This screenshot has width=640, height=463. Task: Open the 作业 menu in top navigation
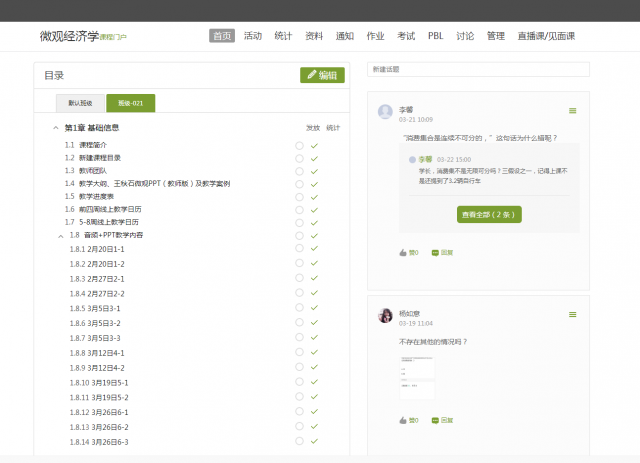(x=375, y=36)
